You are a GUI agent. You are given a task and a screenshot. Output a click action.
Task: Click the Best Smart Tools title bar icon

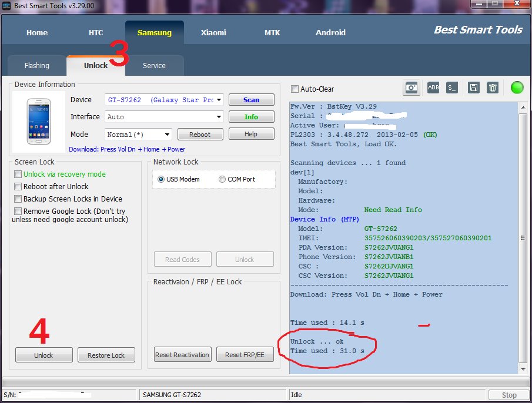click(6, 6)
